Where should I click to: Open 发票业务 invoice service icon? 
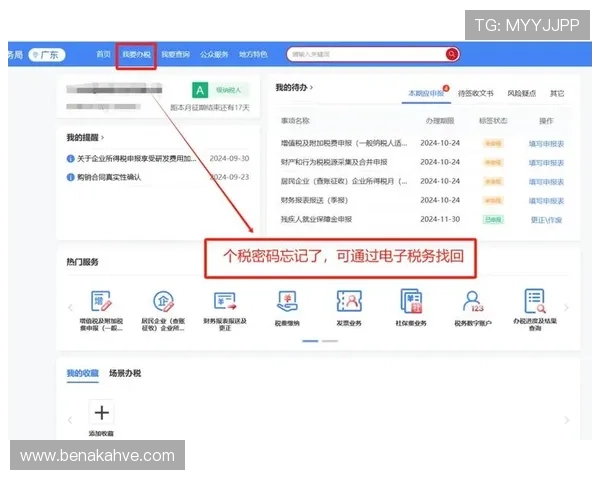(x=349, y=301)
